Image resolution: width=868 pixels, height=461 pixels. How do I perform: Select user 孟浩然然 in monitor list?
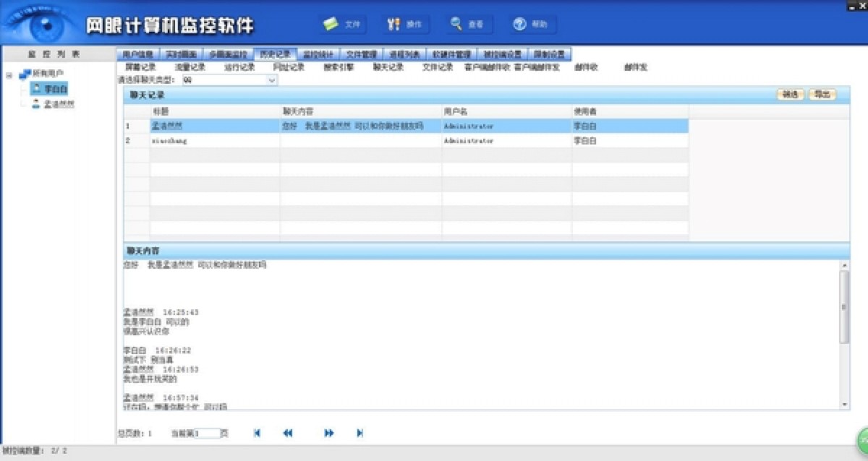pos(58,104)
